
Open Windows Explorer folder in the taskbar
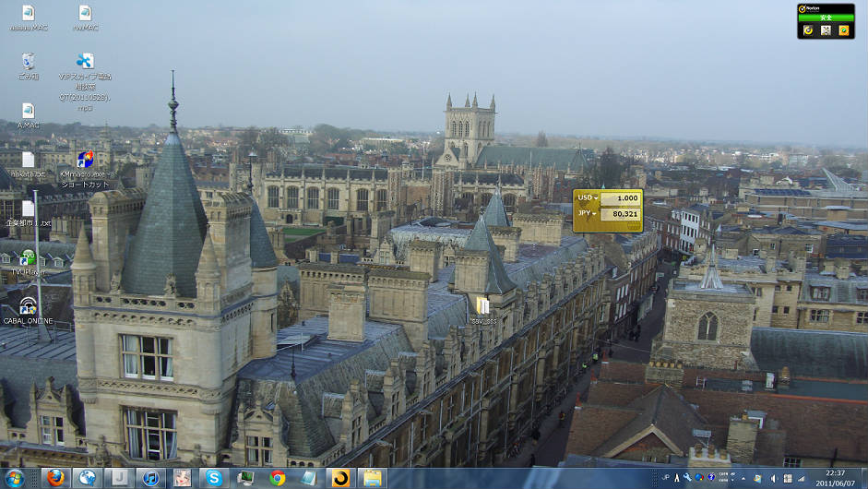(372, 478)
